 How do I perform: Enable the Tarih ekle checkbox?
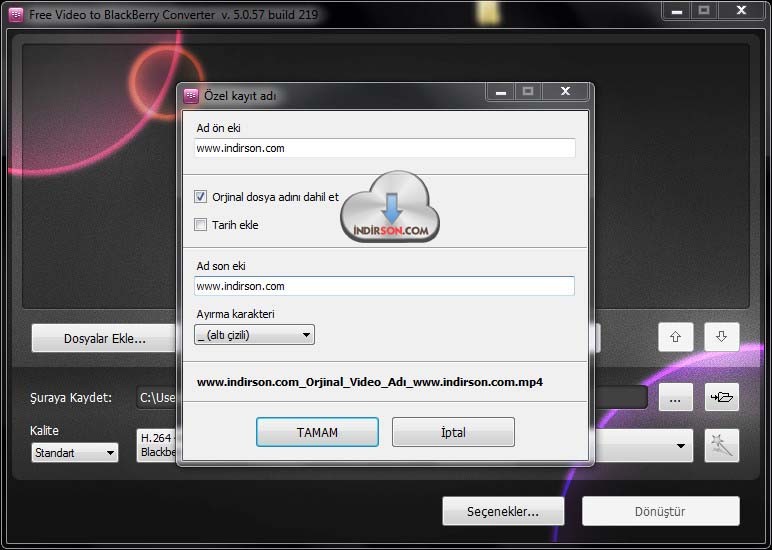point(200,225)
